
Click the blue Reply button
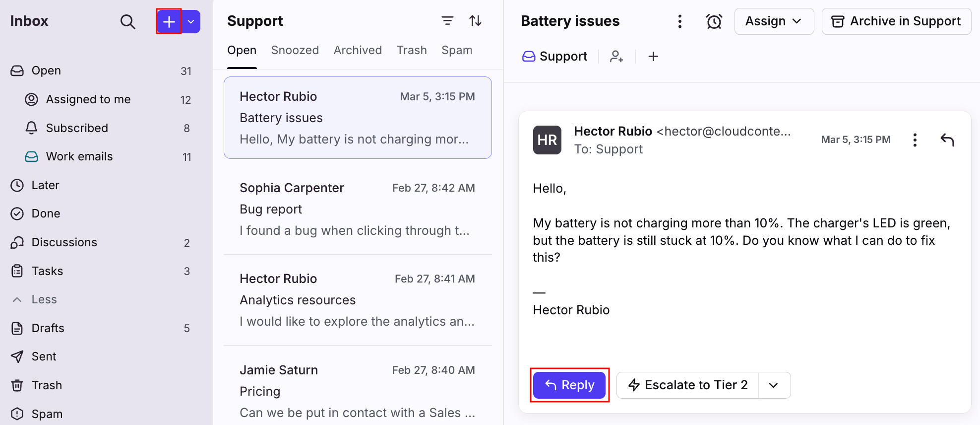pos(569,385)
